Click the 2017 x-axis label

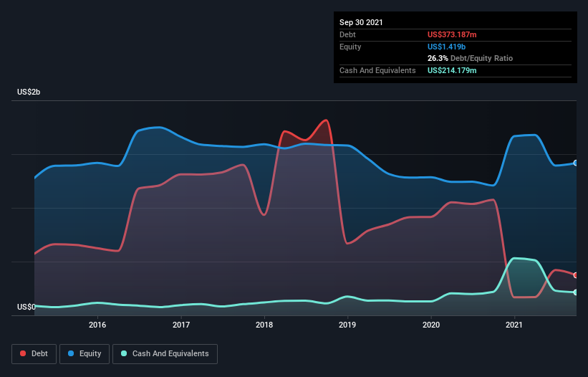(181, 325)
